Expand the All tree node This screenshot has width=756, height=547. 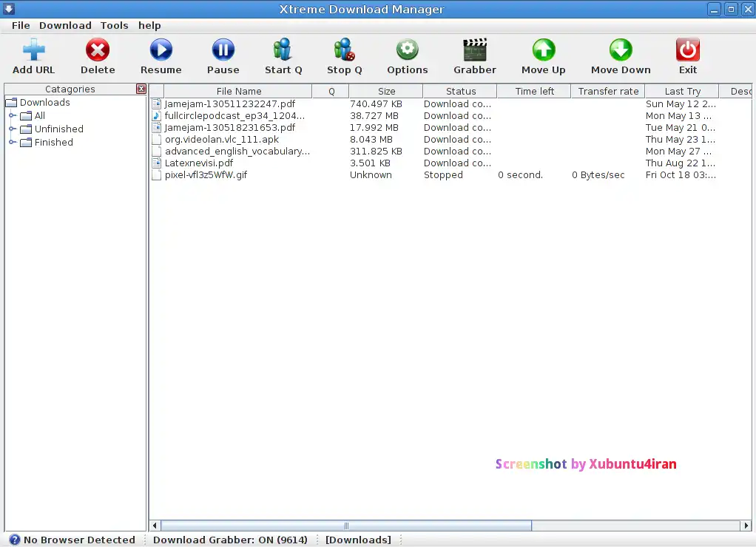13,115
